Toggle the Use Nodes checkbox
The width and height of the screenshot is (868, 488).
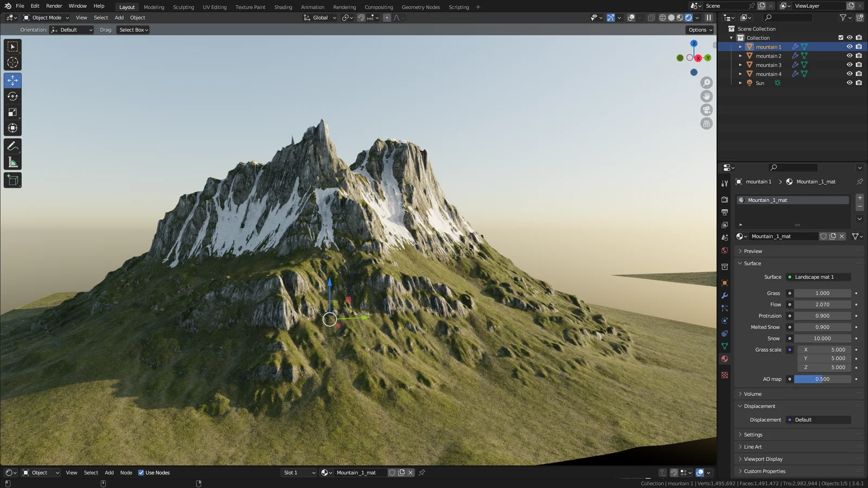pyautogui.click(x=141, y=472)
